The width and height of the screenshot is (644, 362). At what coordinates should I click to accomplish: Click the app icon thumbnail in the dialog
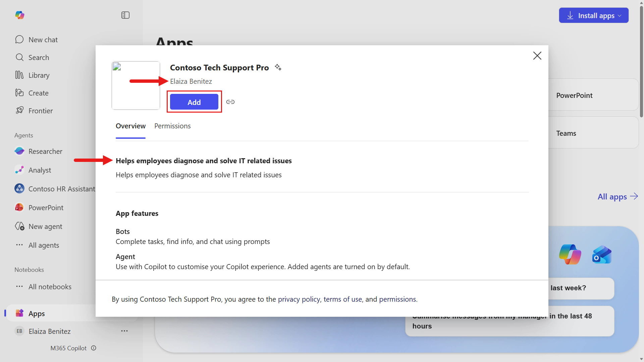(x=136, y=85)
